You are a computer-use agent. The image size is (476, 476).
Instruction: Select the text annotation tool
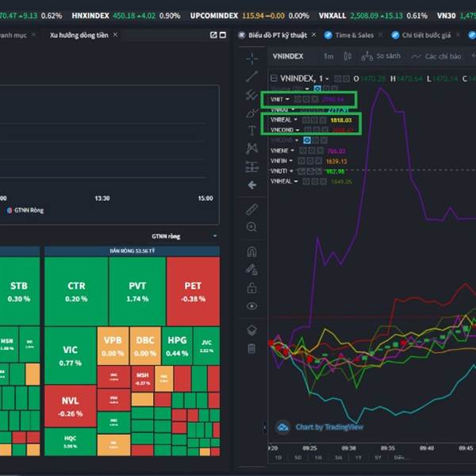[251, 131]
